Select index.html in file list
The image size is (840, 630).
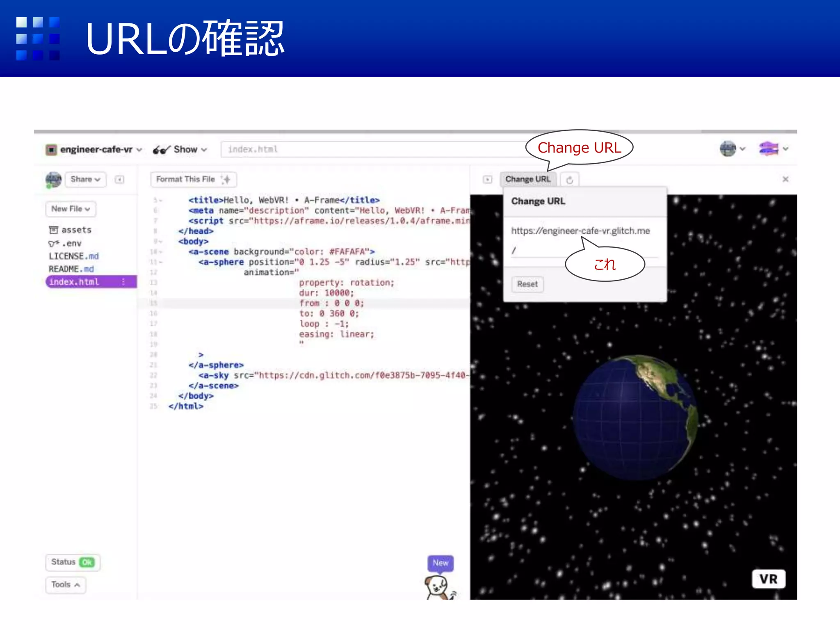click(x=91, y=282)
